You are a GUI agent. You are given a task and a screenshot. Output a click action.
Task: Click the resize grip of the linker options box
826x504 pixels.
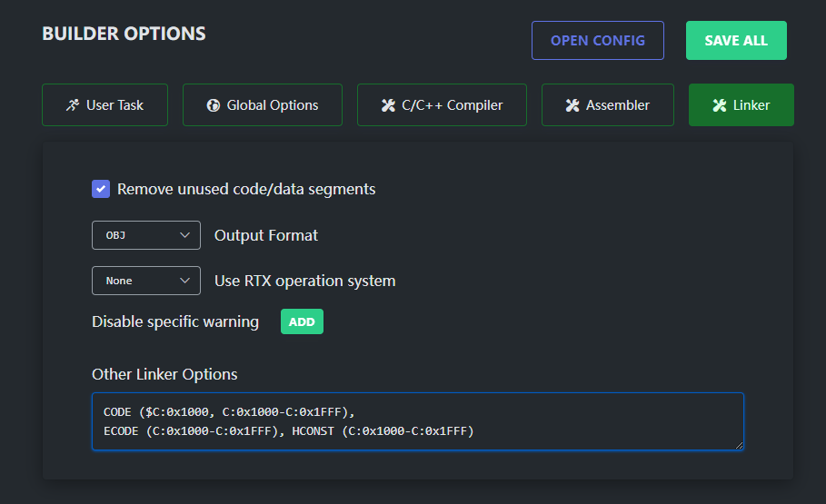(x=738, y=444)
